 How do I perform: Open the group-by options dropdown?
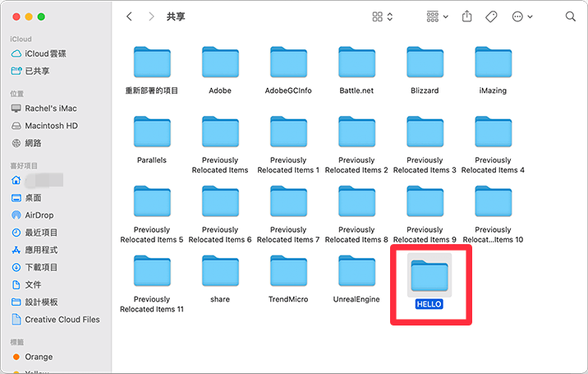pos(437,16)
